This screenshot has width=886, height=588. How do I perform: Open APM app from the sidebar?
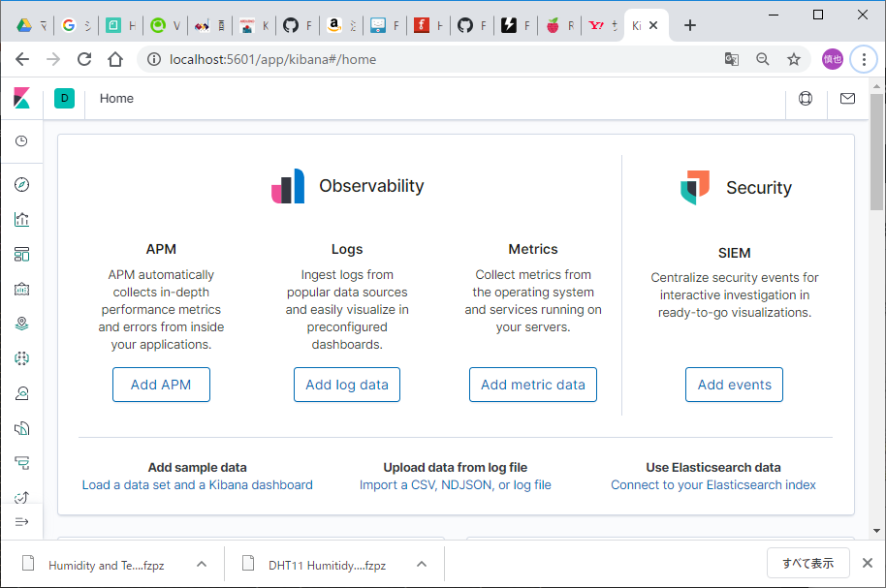pos(21,463)
